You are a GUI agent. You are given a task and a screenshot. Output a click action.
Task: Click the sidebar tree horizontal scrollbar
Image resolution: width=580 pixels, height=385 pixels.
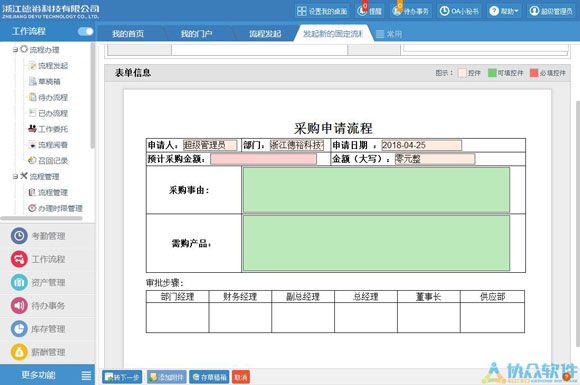pos(41,218)
